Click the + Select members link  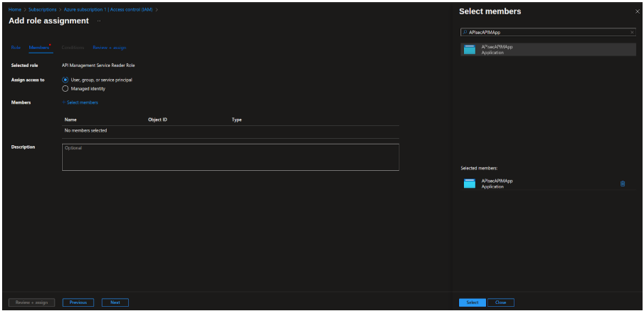tap(80, 102)
